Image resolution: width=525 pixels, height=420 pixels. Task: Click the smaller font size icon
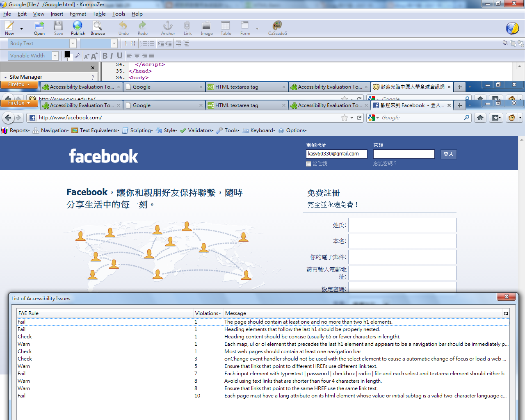point(87,56)
